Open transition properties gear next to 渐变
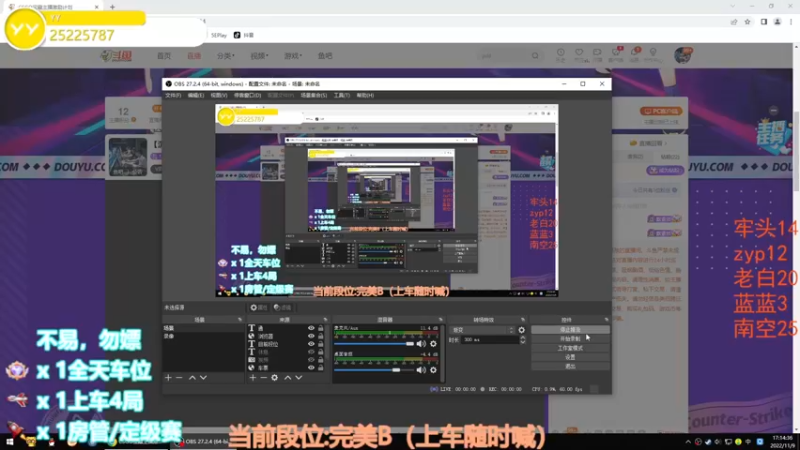 [x=521, y=330]
